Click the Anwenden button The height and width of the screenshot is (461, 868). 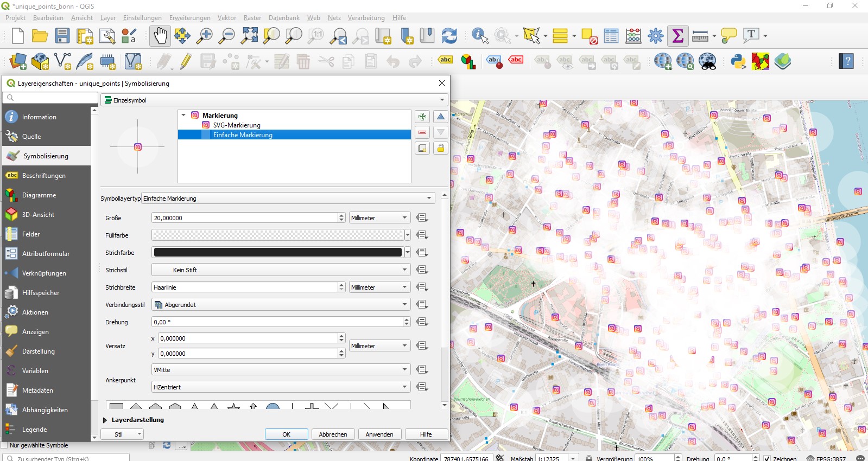[x=379, y=434]
